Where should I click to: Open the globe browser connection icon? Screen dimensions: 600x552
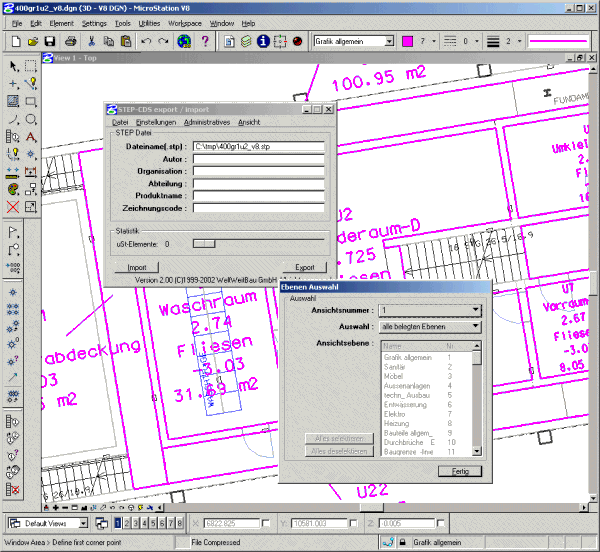184,41
